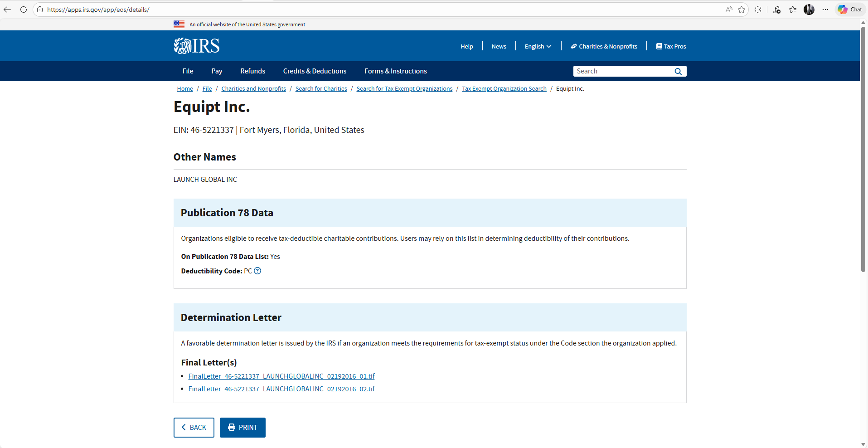Click Search for Tax Exempt Organizations breadcrumb
This screenshot has height=448, width=868.
pos(404,89)
